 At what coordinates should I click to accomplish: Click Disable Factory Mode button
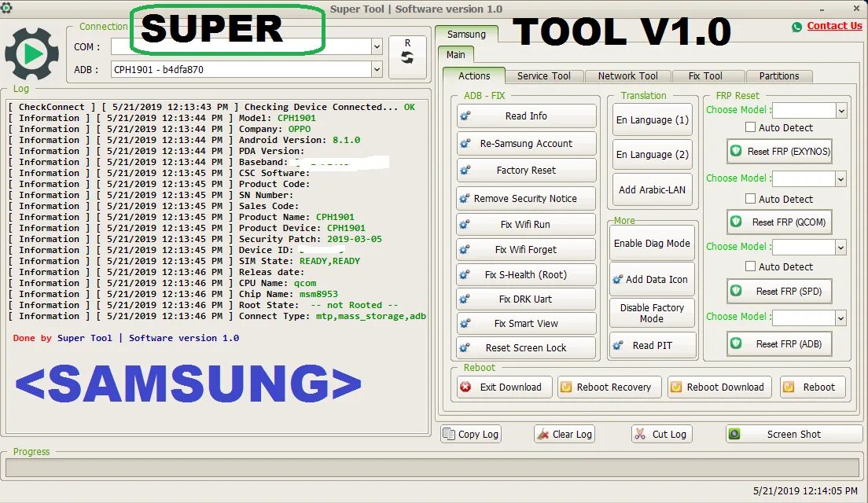[x=652, y=313]
